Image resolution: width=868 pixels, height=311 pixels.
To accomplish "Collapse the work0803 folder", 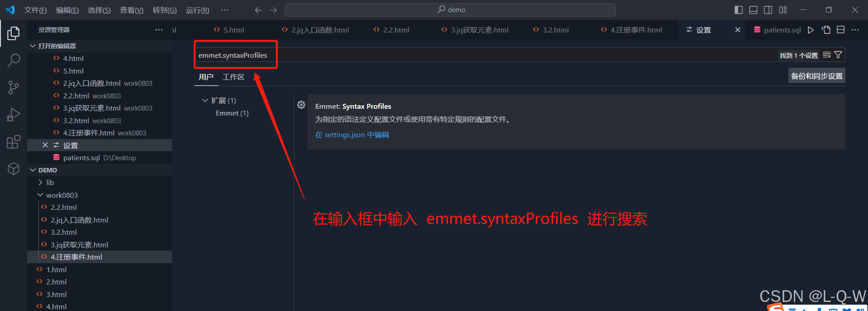I will point(99,195).
